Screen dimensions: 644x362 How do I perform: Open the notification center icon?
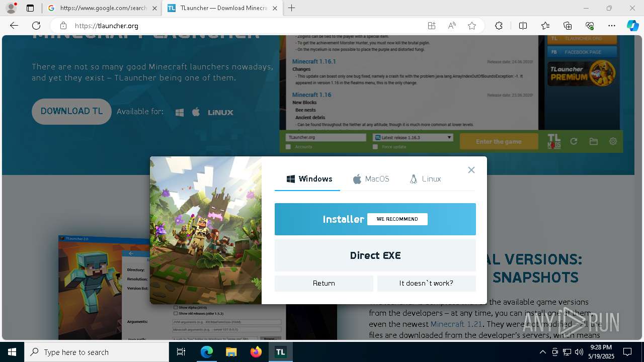(x=627, y=352)
